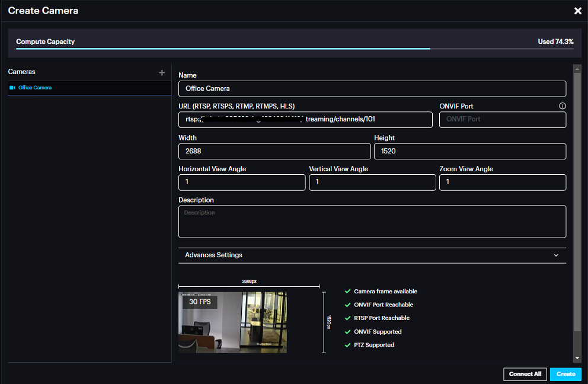The height and width of the screenshot is (384, 588).
Task: Click the plus icon to add camera
Action: [162, 72]
